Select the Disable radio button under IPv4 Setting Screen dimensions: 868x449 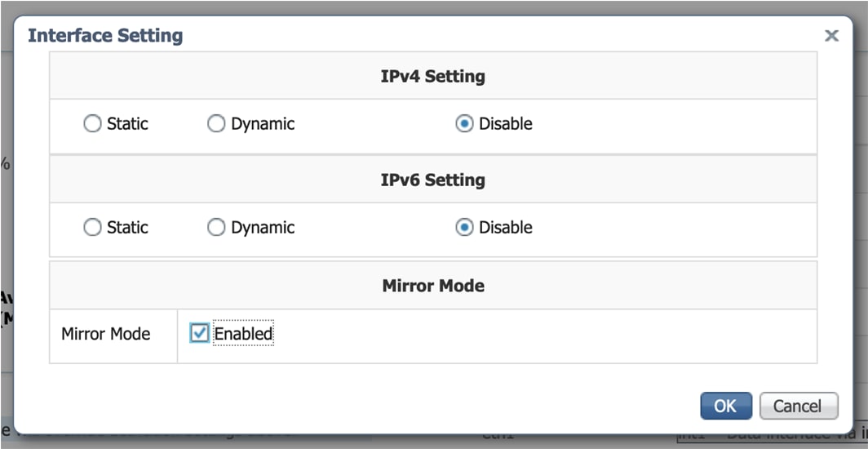point(464,124)
